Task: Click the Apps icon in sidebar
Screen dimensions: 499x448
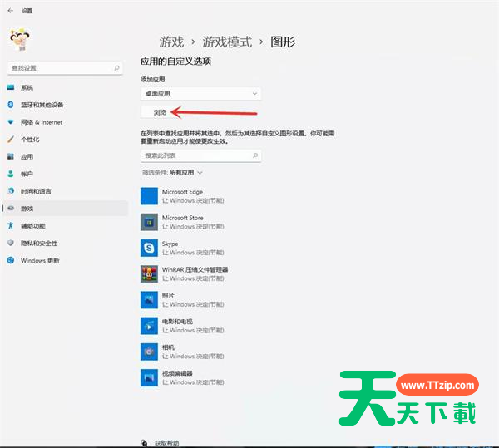Action: (11, 156)
